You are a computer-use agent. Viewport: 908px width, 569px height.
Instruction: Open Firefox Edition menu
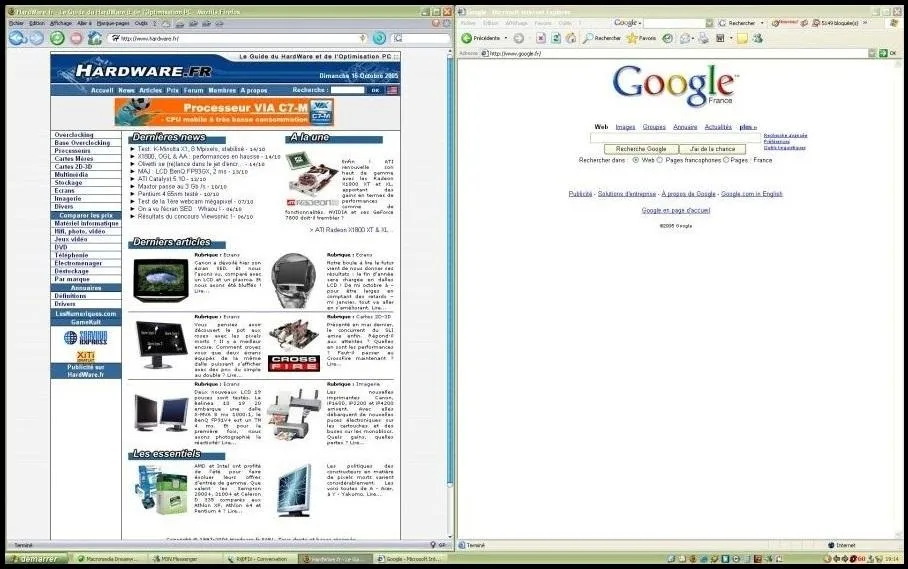(x=36, y=24)
